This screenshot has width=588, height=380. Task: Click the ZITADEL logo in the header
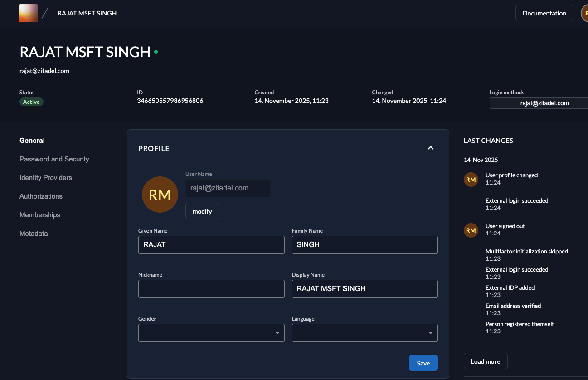[29, 13]
